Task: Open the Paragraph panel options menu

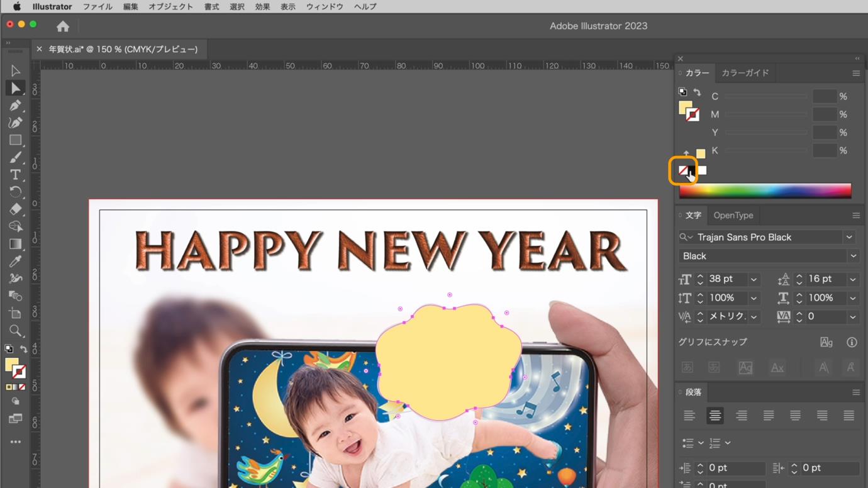Action: 856,392
